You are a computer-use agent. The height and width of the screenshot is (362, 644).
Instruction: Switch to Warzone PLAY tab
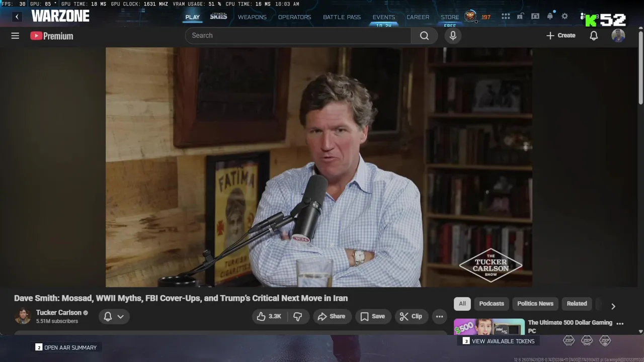pyautogui.click(x=192, y=17)
